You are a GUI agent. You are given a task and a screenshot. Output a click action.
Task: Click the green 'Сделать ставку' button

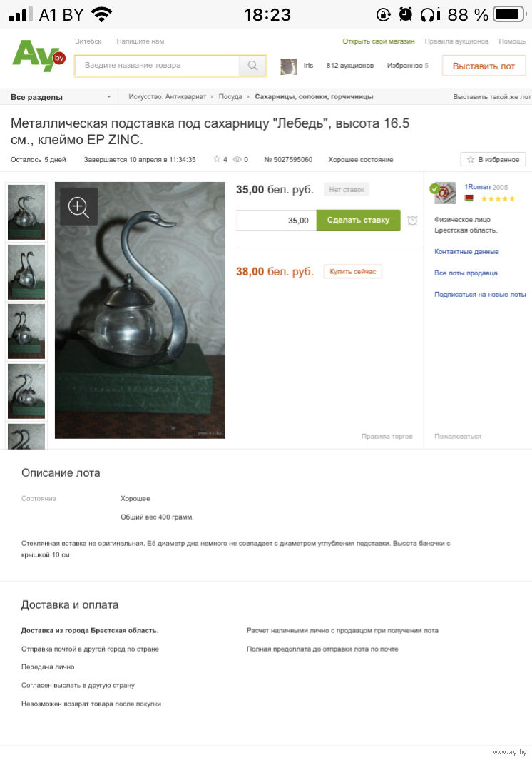tap(358, 220)
